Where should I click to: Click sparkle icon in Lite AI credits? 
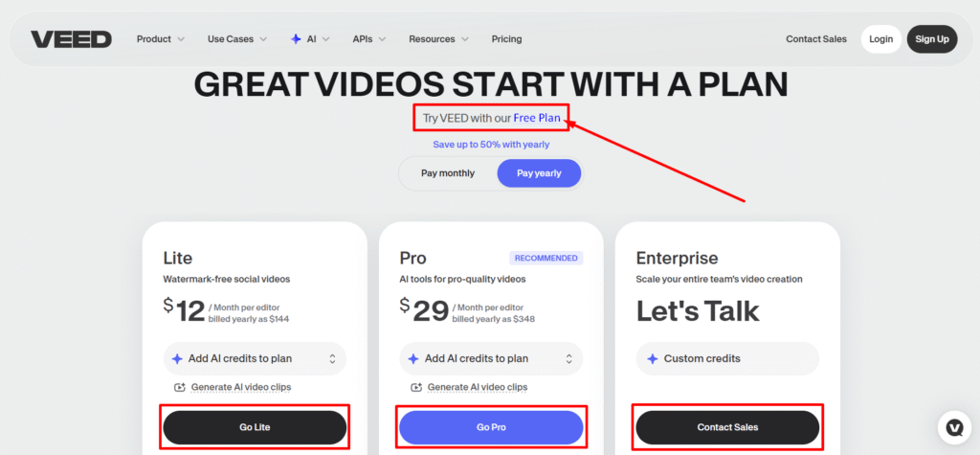pos(177,358)
